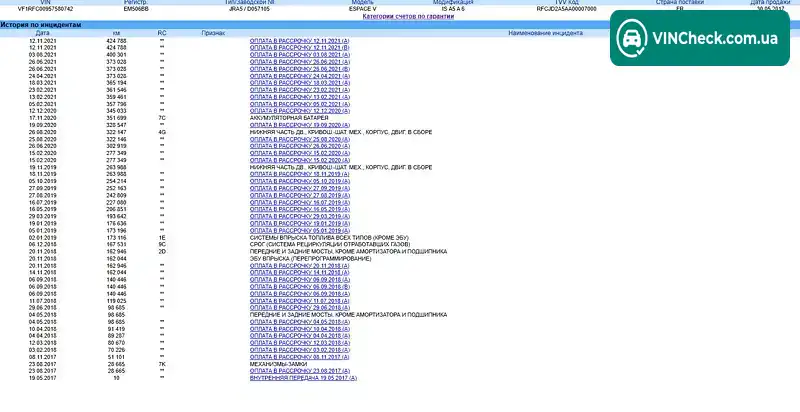Image resolution: width=800 pixels, height=412 pixels.
Task: Open ОПЛАТА В РАССРОЧКУ 05.02.2021 (A) link
Action: point(299,104)
